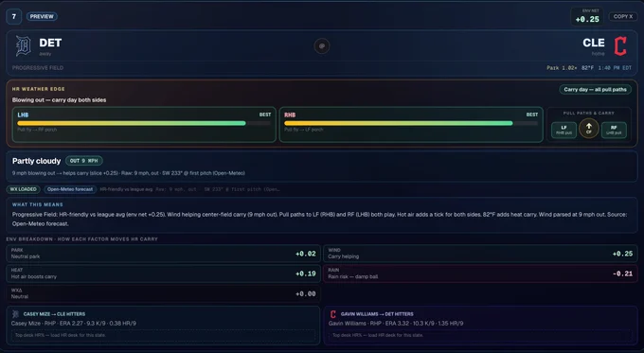Click the Detroit Tigers team logo
This screenshot has width=644, height=353.
coord(23,45)
